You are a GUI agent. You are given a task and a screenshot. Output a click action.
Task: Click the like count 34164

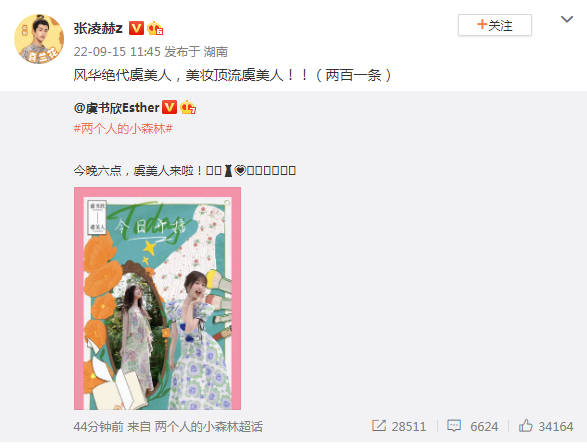coord(556,426)
